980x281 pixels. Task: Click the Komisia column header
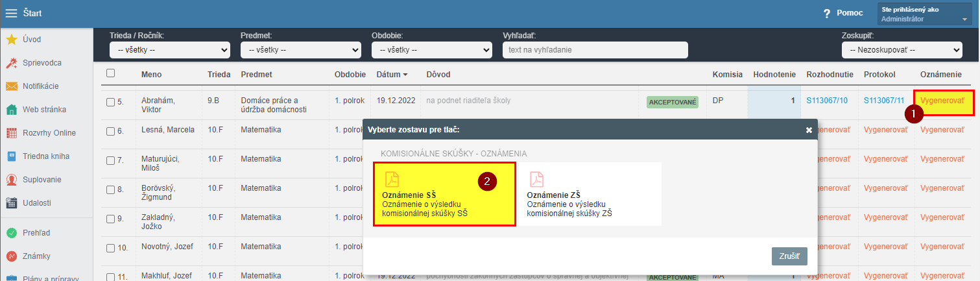tap(727, 75)
